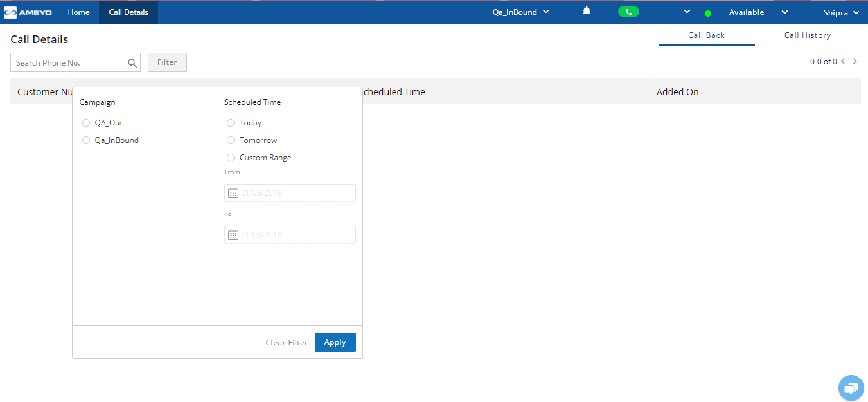Open the To date calendar icon
The width and height of the screenshot is (868, 402).
point(233,235)
